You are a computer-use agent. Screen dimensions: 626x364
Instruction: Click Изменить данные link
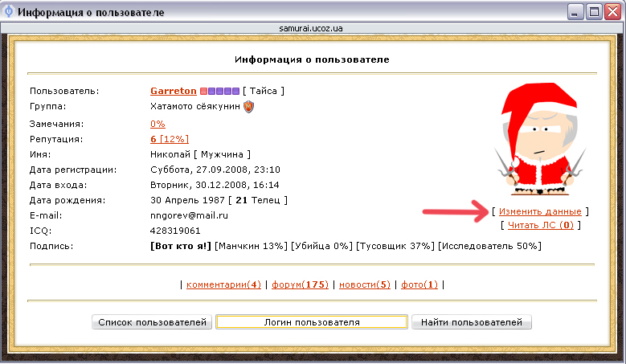tap(540, 211)
